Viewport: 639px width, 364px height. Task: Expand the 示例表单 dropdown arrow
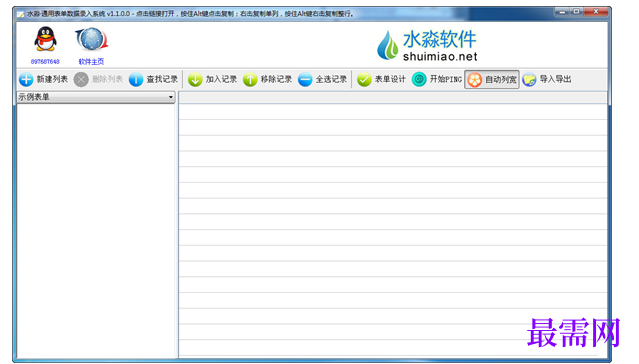[171, 97]
